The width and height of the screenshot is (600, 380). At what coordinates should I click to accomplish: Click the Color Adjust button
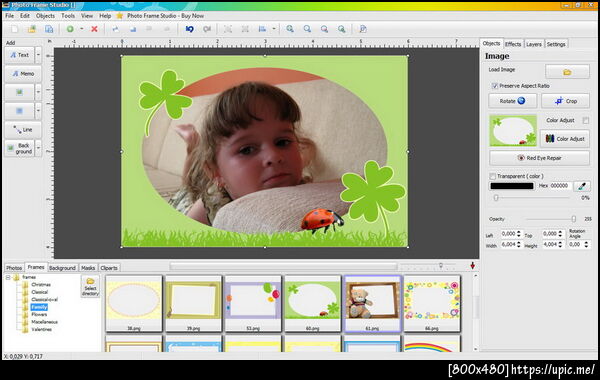pyautogui.click(x=565, y=139)
